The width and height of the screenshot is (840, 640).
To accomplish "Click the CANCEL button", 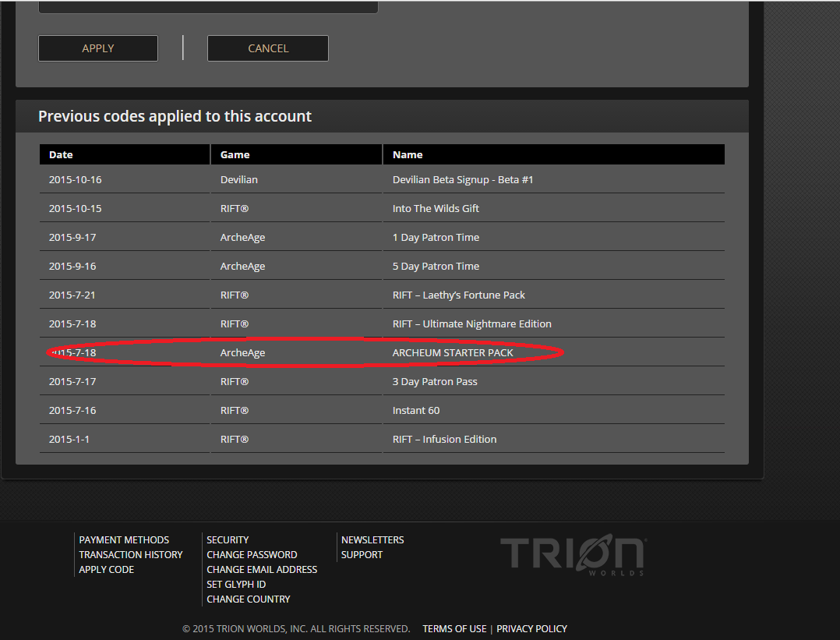I will click(x=268, y=48).
